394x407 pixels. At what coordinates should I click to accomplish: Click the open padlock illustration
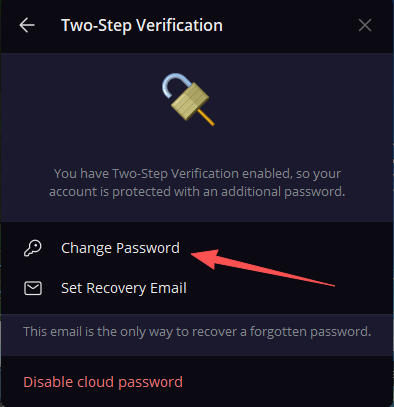click(189, 99)
